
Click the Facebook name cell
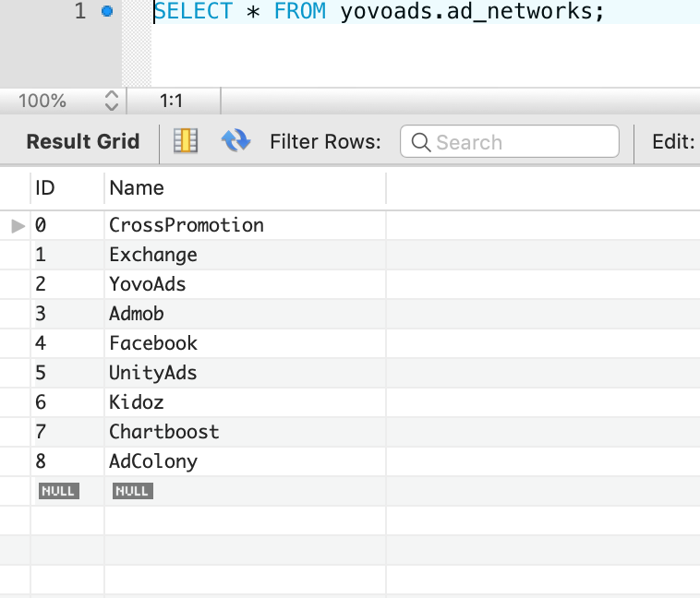pyautogui.click(x=153, y=343)
